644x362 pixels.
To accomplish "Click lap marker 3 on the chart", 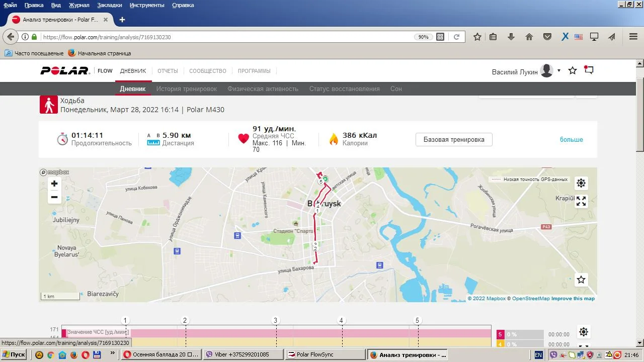I will (x=275, y=320).
